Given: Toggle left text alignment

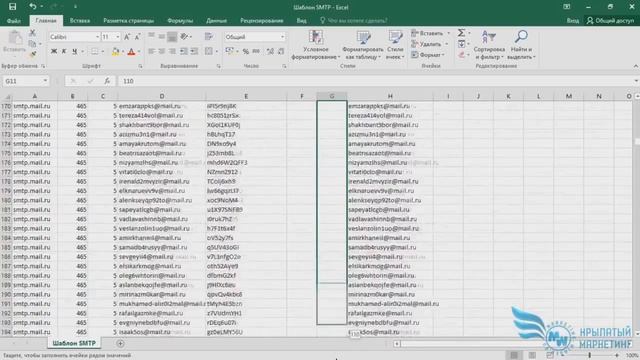Looking at the screenshot, I should (151, 51).
